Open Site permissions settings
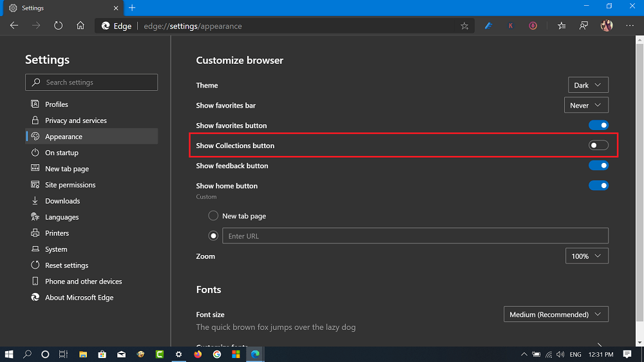This screenshot has height=362, width=644. click(91, 184)
